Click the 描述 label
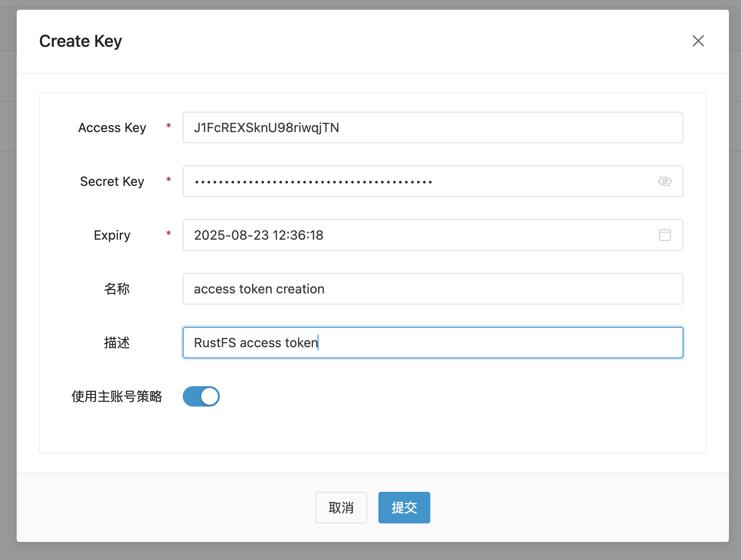 click(x=117, y=343)
